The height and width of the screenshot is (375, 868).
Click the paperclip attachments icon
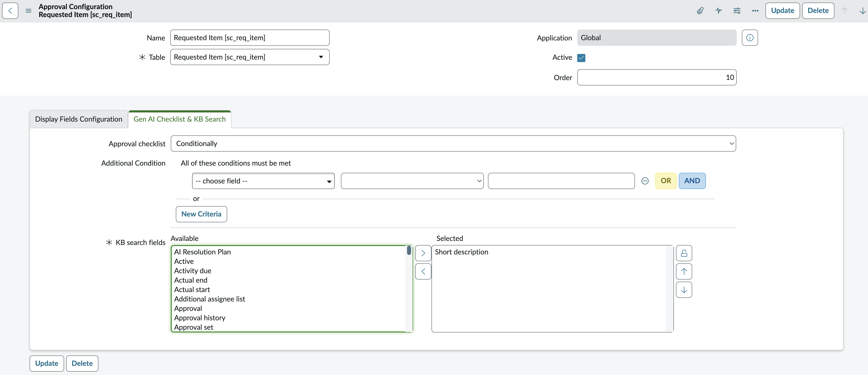click(700, 11)
